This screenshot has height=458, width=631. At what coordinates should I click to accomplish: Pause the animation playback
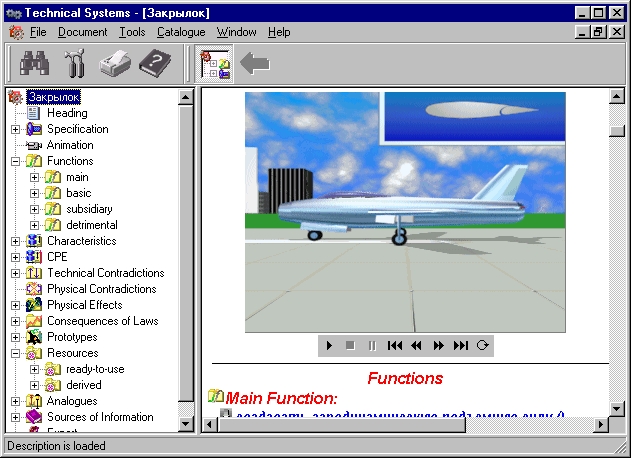point(372,345)
